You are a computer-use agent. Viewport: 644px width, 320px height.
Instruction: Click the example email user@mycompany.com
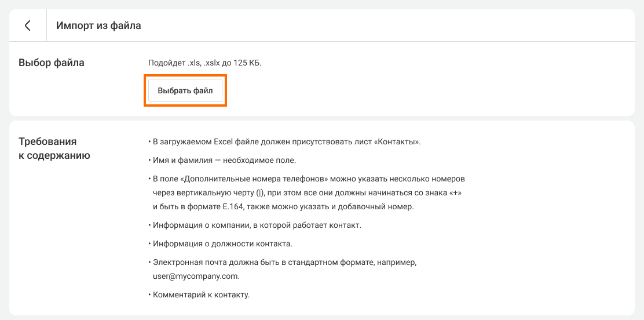click(192, 276)
